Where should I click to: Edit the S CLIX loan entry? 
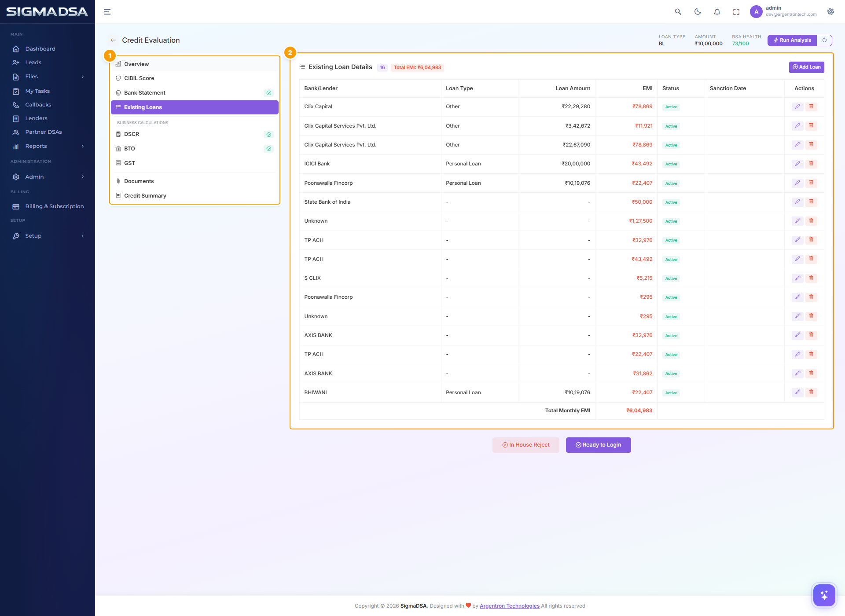(797, 278)
